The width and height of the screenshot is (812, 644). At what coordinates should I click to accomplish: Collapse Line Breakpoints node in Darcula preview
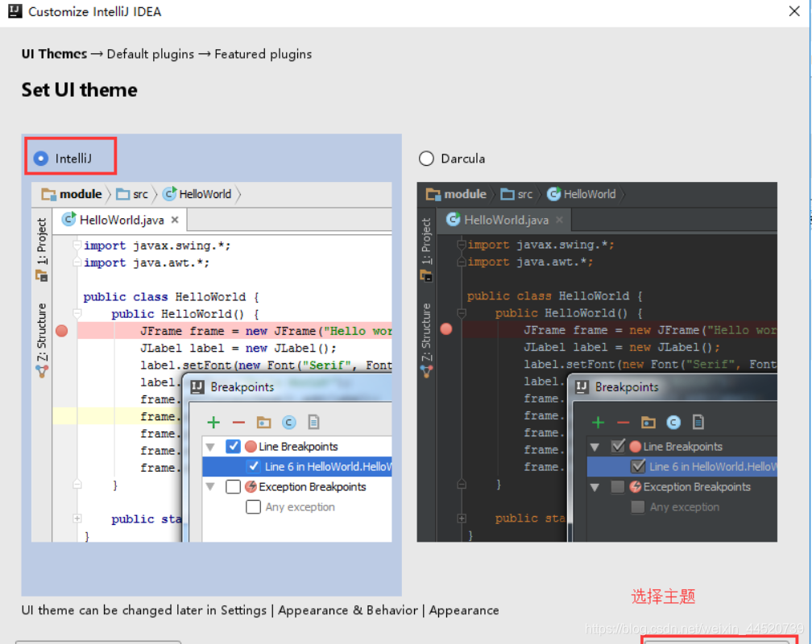coord(594,447)
